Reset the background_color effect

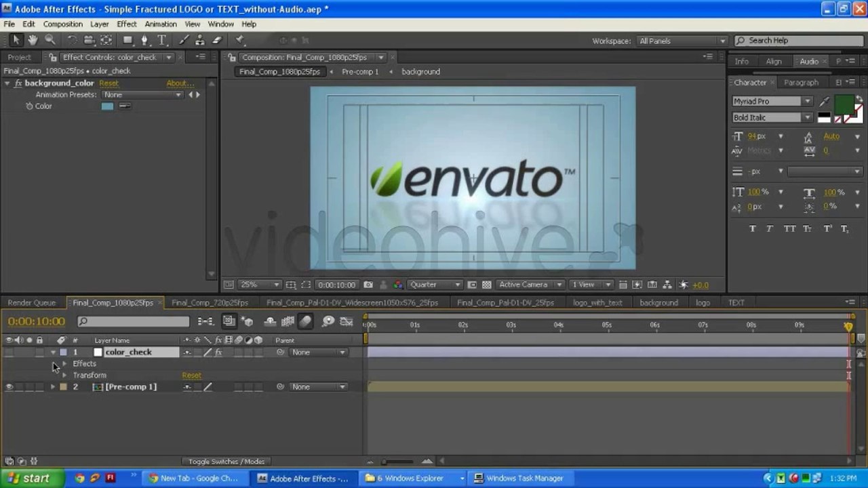108,83
